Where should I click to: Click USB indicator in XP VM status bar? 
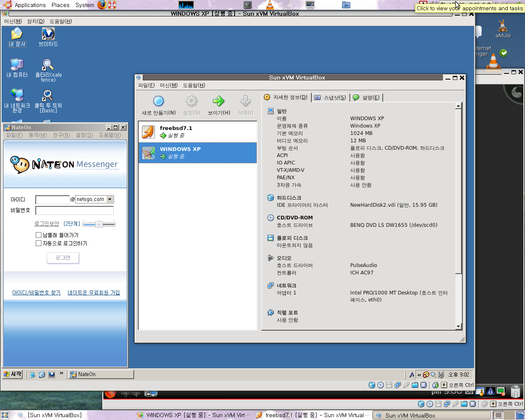(x=406, y=385)
